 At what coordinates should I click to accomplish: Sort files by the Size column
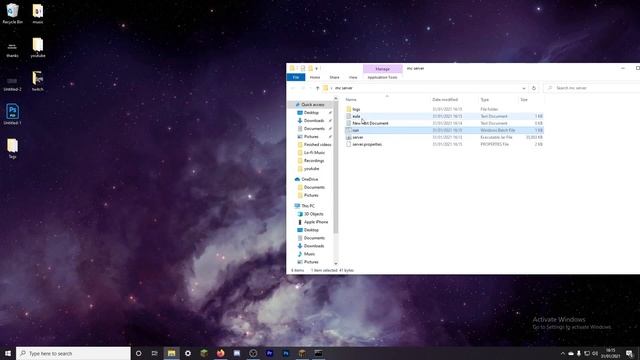531,100
